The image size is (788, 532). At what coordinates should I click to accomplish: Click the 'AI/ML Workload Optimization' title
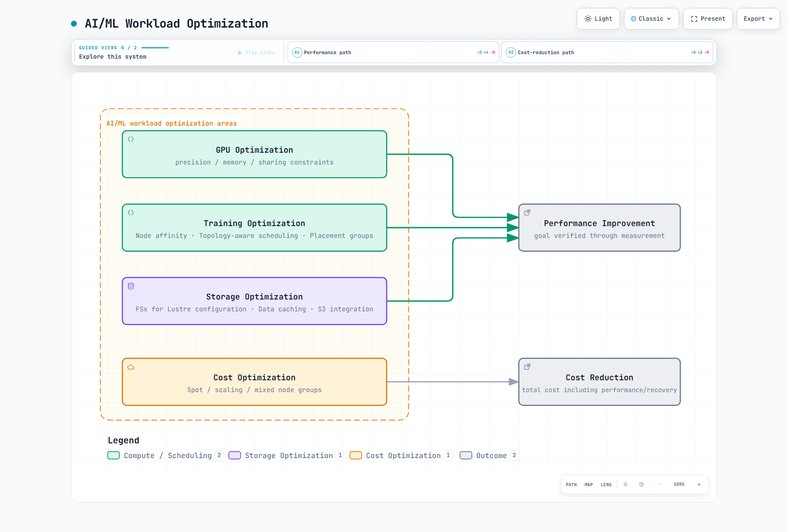point(176,24)
